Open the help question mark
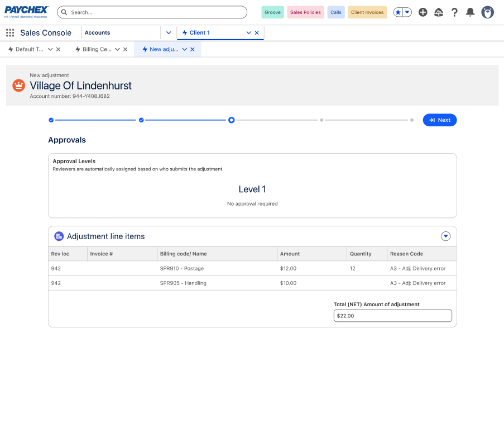504x447 pixels. point(454,12)
